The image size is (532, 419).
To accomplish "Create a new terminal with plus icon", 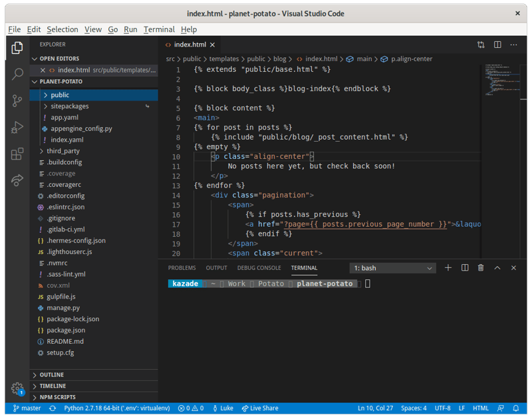I will (x=448, y=268).
